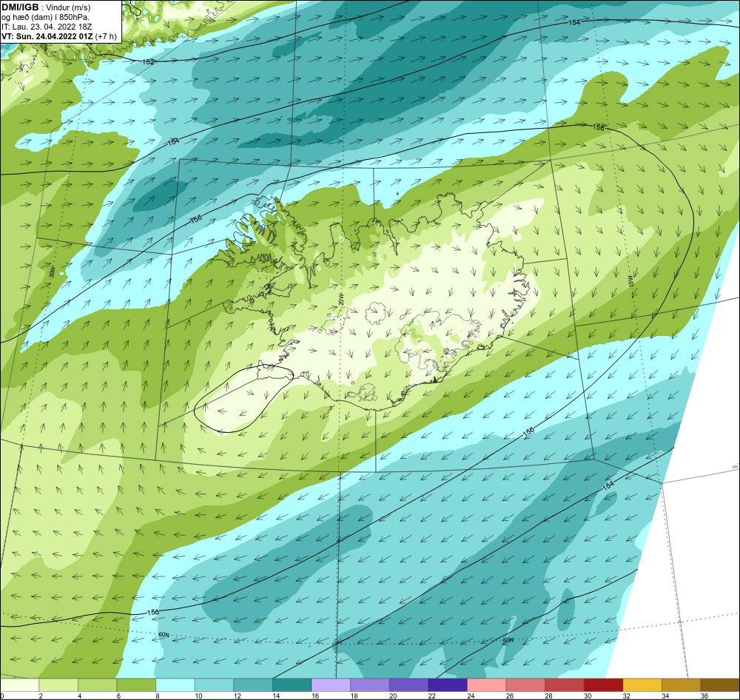740x700 pixels.
Task: Click the 28–30 m/s red legend swatch
Action: tap(565, 685)
